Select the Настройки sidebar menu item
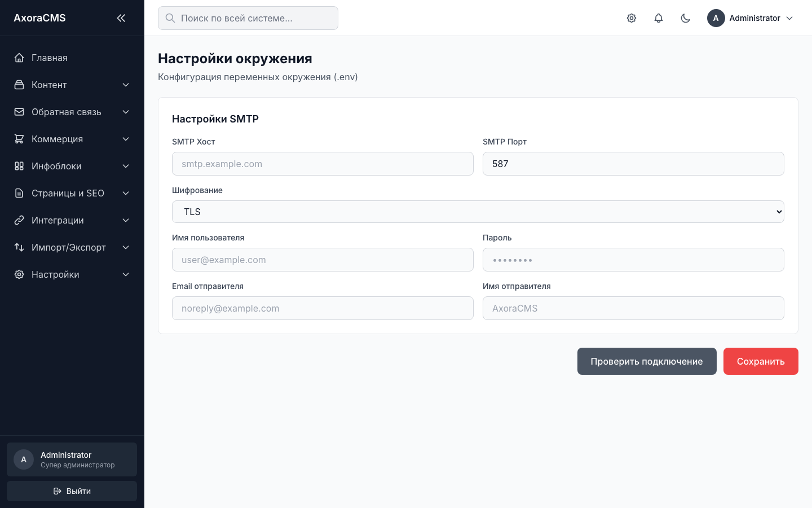Screen dimensions: 812x508 click(x=72, y=274)
